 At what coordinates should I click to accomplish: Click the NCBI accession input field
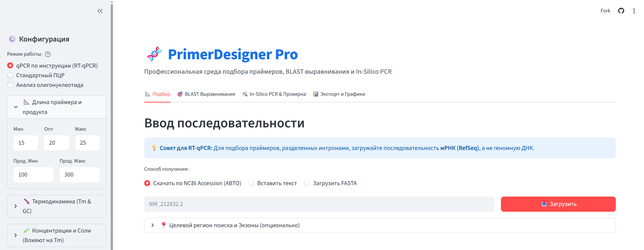(319, 204)
